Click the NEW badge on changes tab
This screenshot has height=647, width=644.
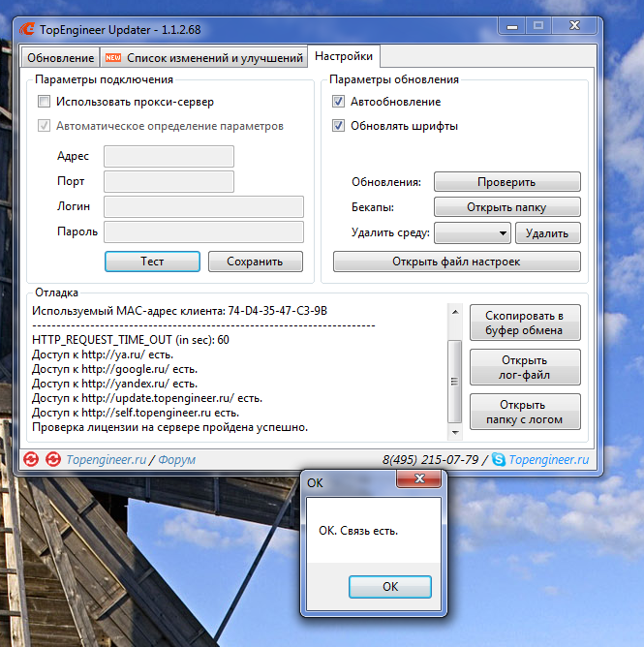point(113,58)
